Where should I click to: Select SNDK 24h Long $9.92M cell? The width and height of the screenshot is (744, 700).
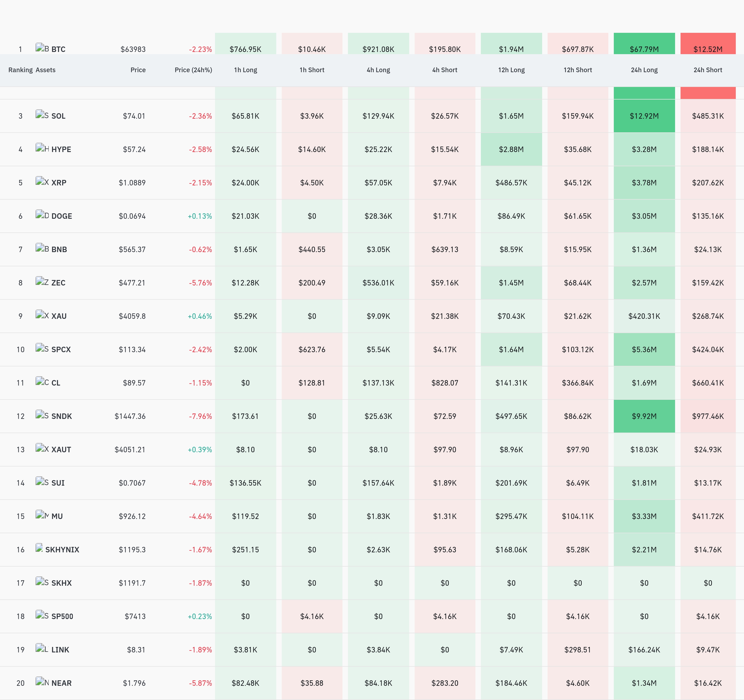tap(644, 416)
